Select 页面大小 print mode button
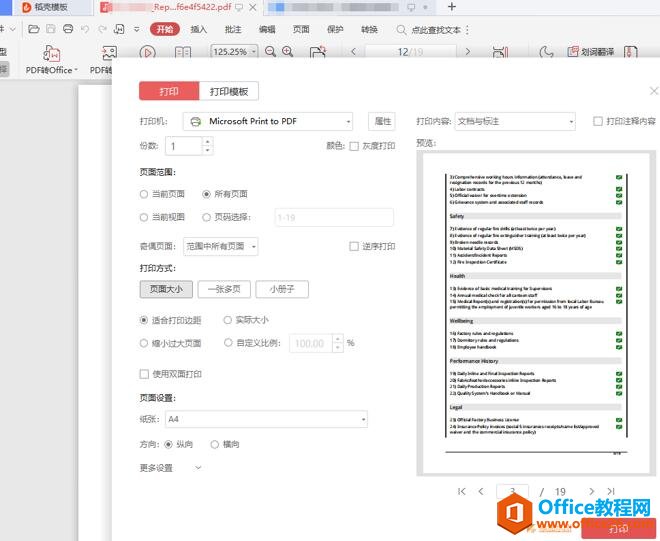 click(x=166, y=289)
